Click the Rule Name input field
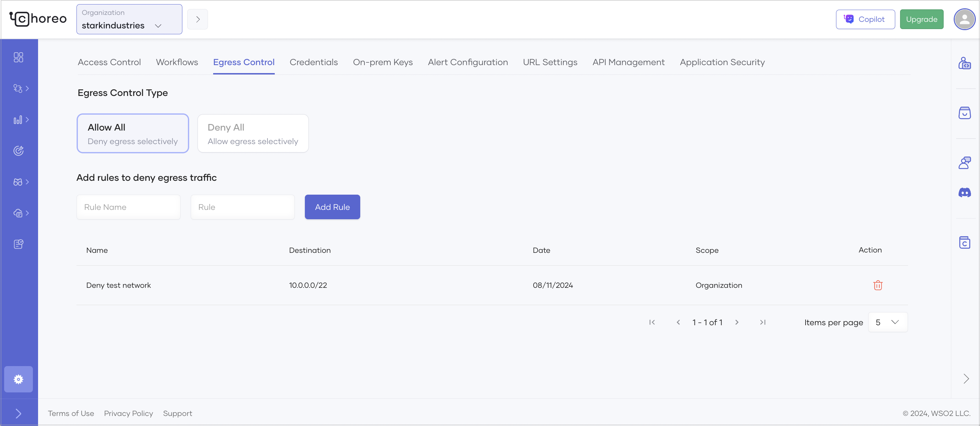Screen dimensions: 980x426 click(x=128, y=207)
